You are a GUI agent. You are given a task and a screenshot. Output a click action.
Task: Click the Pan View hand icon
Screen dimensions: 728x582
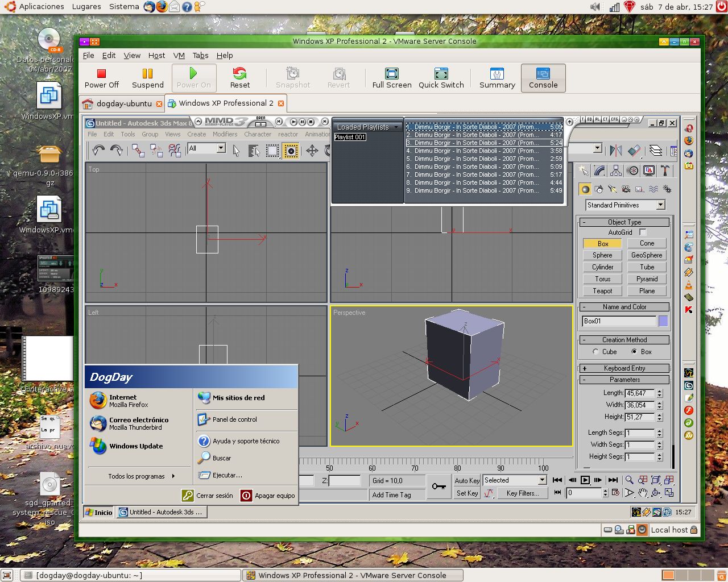(x=643, y=493)
